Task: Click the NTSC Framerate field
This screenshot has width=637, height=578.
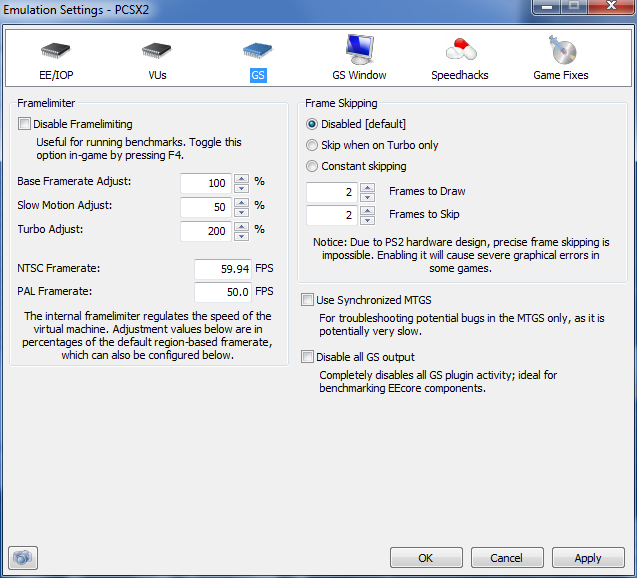Action: point(223,269)
